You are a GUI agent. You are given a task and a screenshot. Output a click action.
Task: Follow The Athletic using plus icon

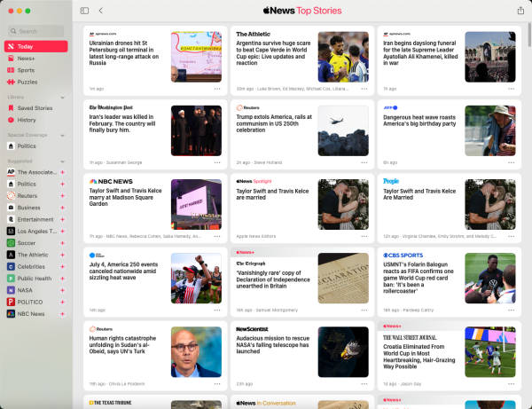tap(62, 255)
